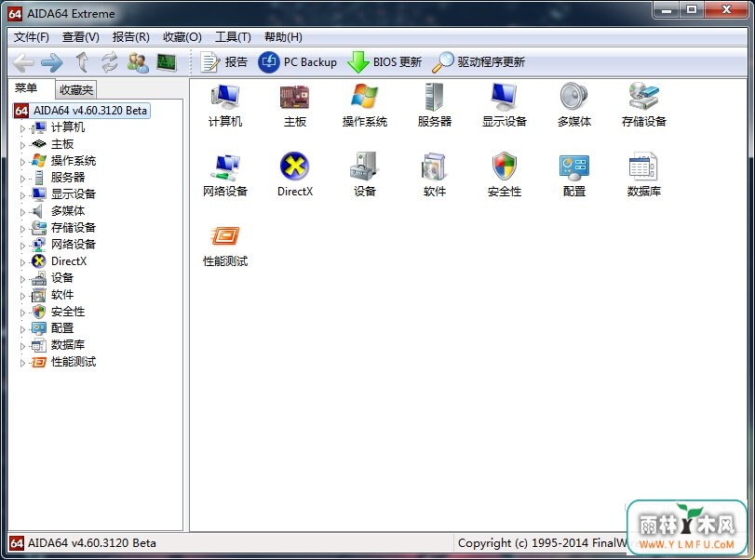Select AIDA64 v4.60.3120 Beta root tree item
The height and width of the screenshot is (560, 755).
click(x=81, y=110)
